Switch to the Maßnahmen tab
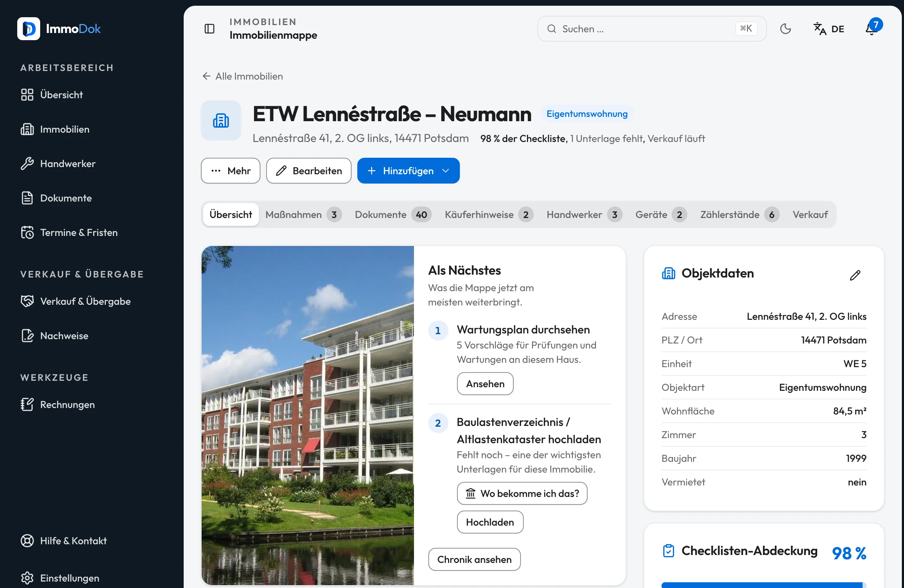Screen dimensions: 904x588 pyautogui.click(x=303, y=214)
